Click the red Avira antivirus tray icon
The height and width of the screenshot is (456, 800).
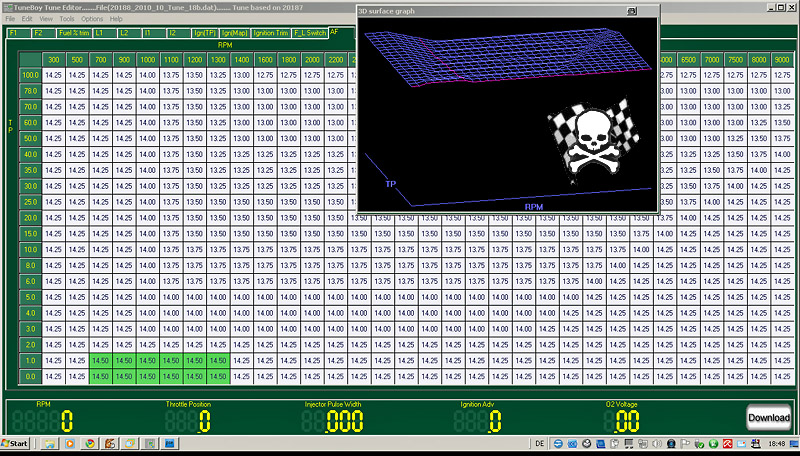click(728, 444)
